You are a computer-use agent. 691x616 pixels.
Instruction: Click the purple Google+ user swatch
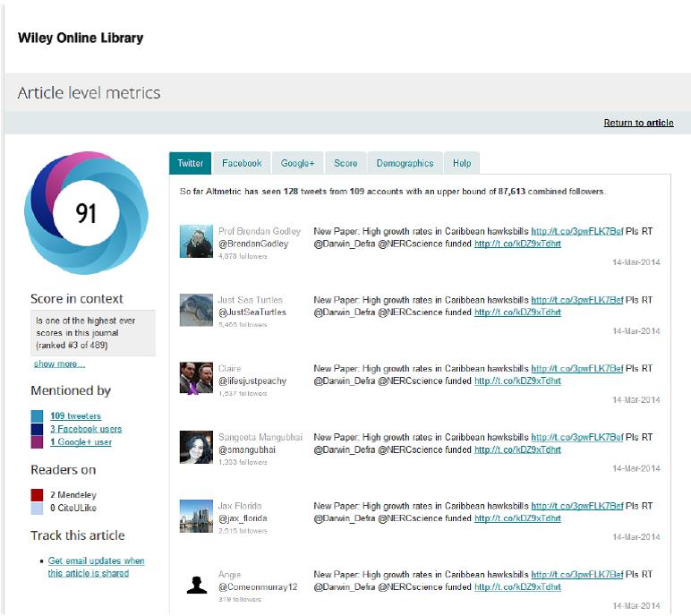37,441
